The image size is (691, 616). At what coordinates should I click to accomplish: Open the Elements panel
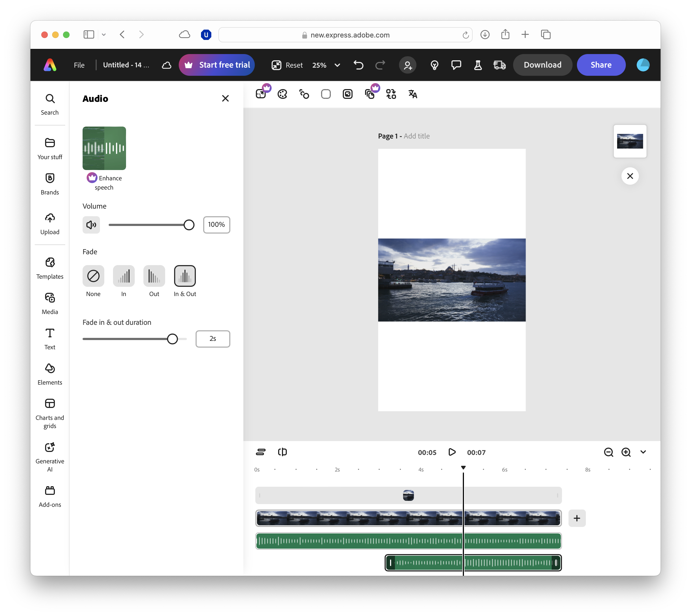[50, 374]
